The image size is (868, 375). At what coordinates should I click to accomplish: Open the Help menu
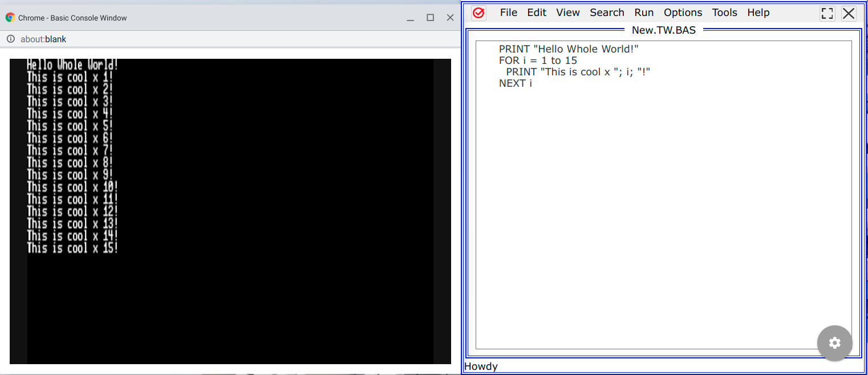point(758,13)
